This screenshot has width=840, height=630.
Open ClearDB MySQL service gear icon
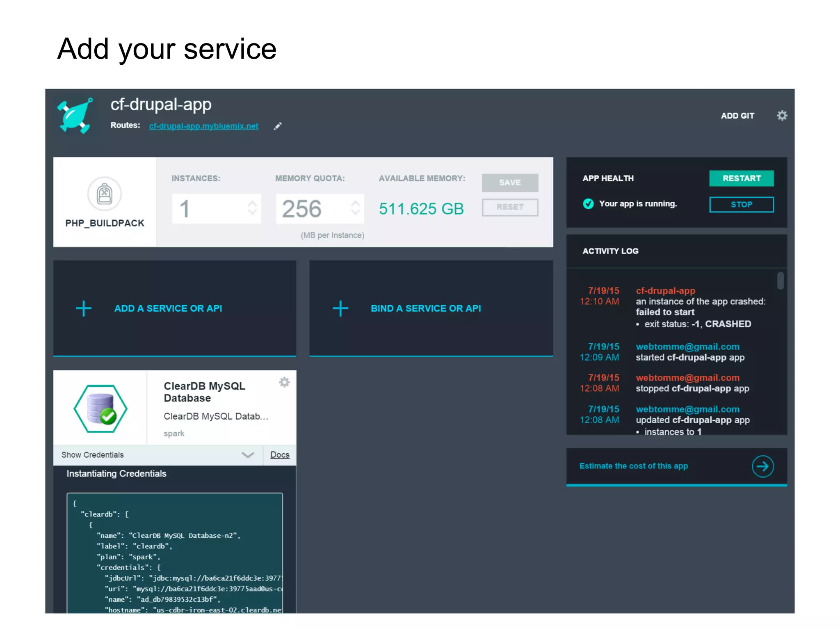pos(284,382)
